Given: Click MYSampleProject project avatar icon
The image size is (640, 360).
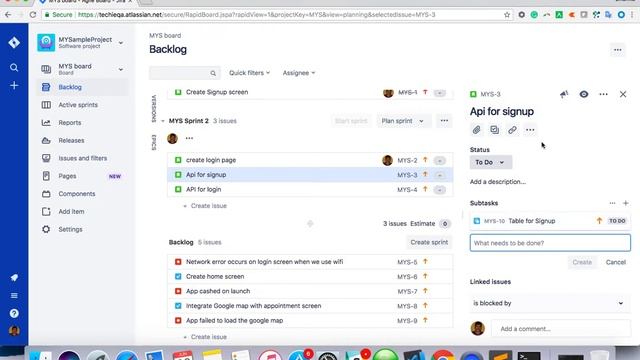Looking at the screenshot, I should (x=46, y=42).
